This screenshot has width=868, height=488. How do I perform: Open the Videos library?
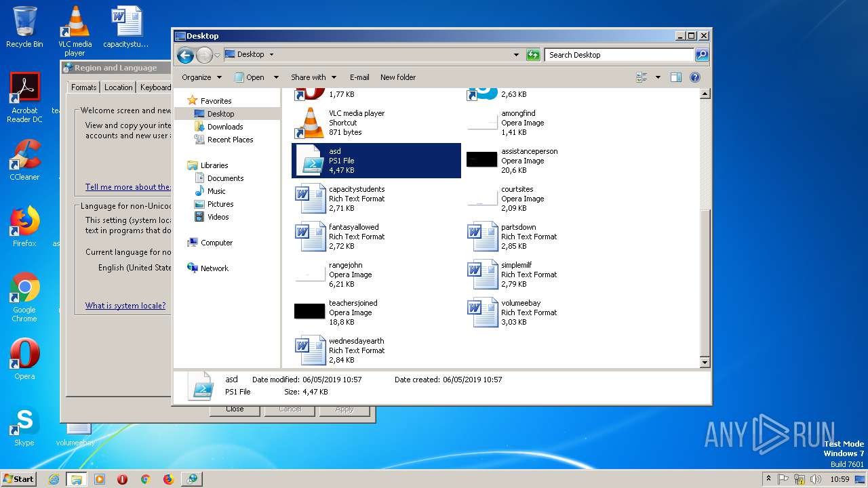218,217
